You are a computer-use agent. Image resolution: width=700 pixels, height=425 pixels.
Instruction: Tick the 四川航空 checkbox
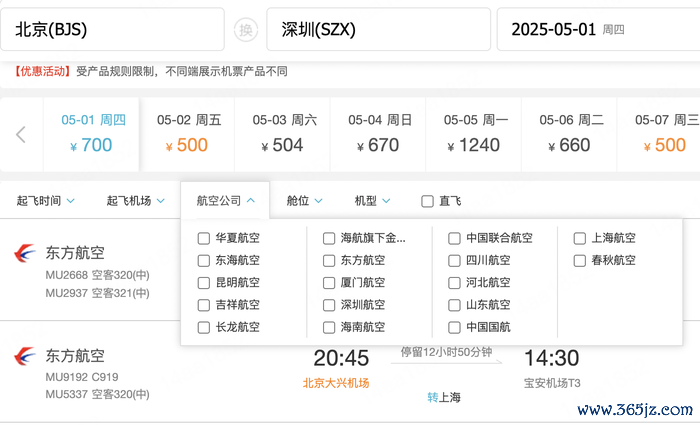(454, 261)
